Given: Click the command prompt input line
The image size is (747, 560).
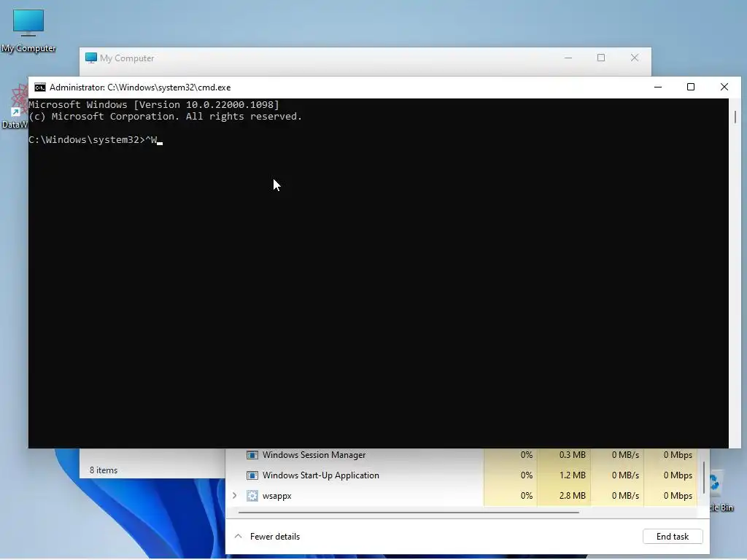Looking at the screenshot, I should pos(96,140).
